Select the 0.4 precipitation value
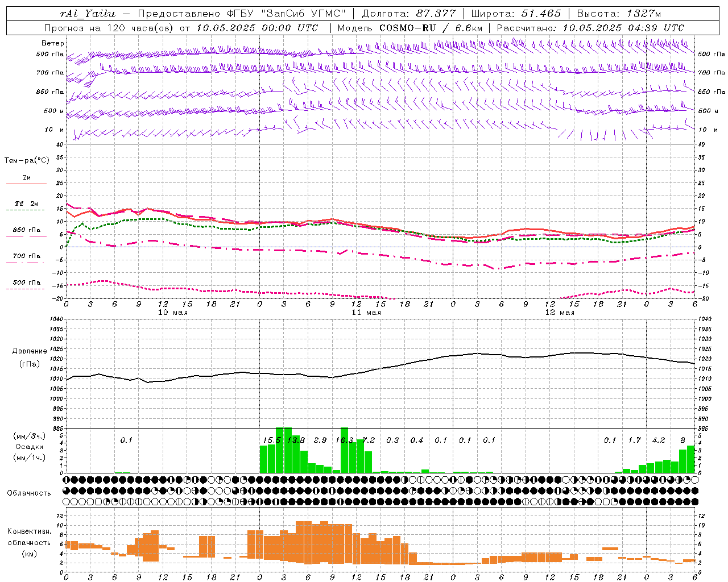This screenshot has width=728, height=582. [x=417, y=440]
